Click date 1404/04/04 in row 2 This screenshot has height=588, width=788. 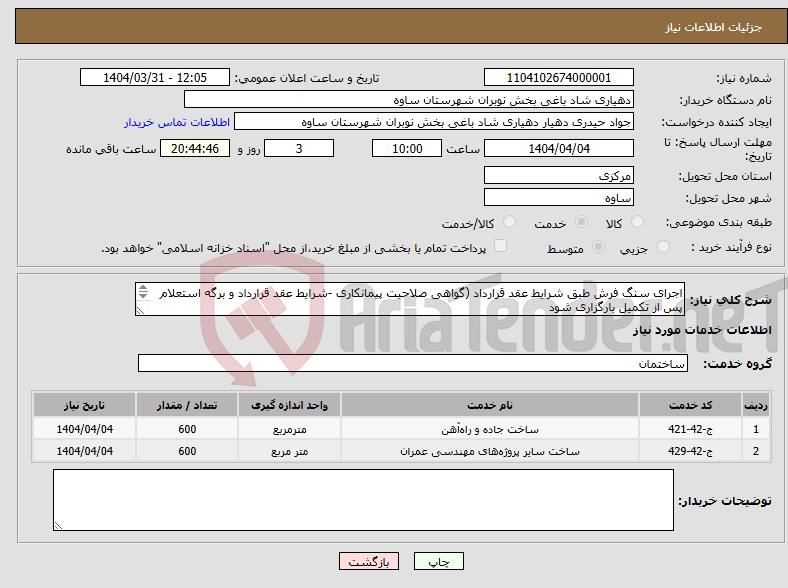(84, 451)
